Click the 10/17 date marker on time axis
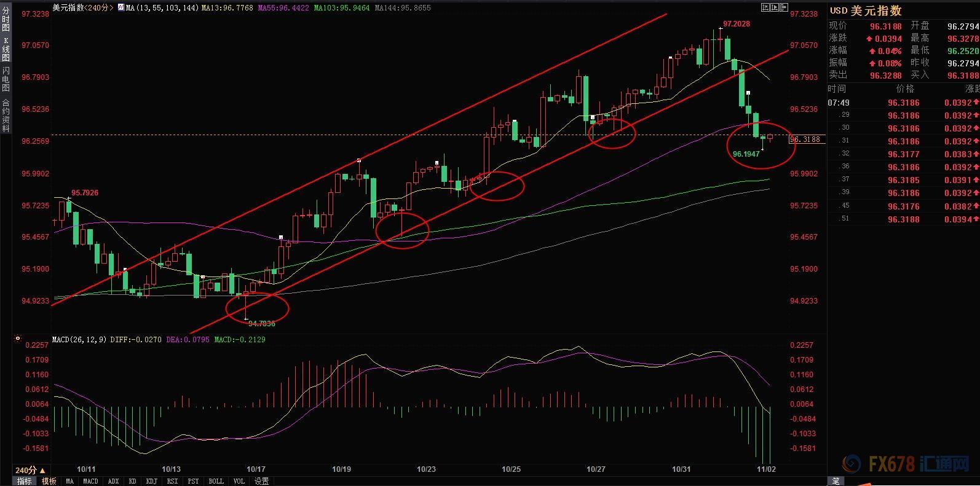 click(255, 469)
